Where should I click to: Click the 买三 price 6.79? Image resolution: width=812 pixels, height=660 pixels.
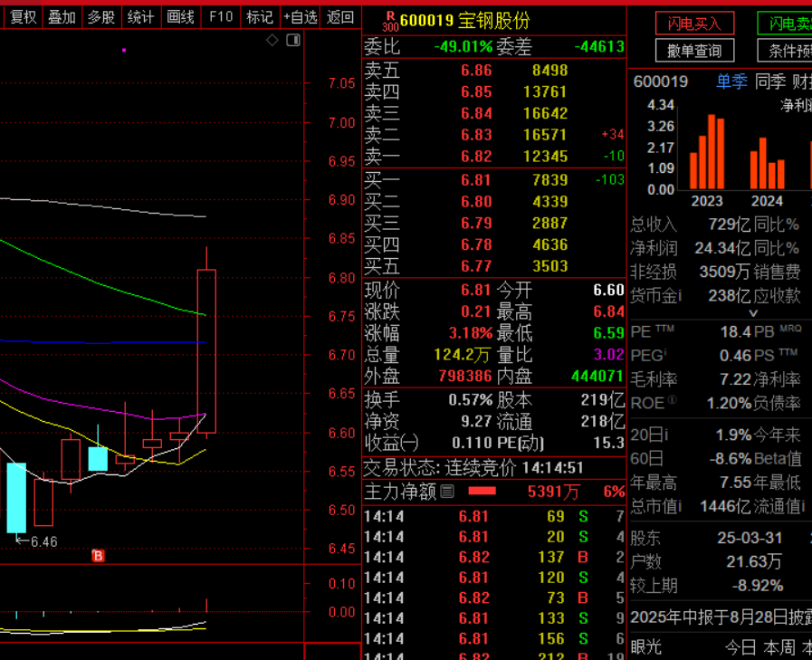(x=476, y=224)
